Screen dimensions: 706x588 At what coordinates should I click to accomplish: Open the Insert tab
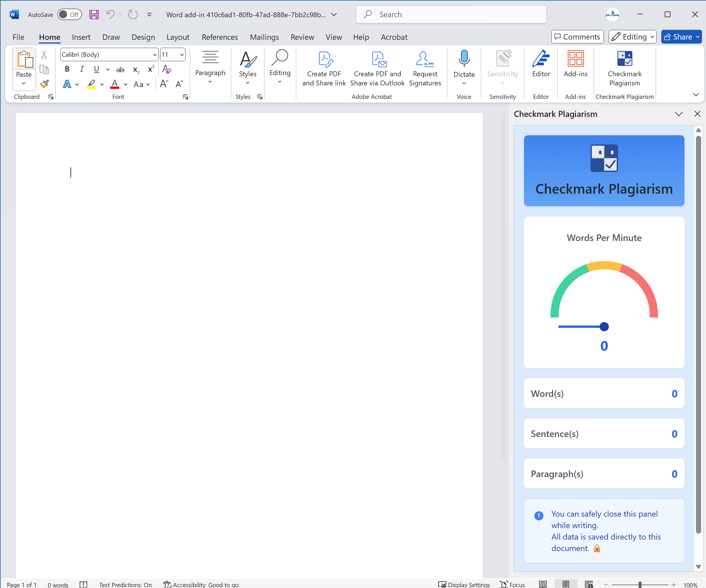(x=81, y=37)
